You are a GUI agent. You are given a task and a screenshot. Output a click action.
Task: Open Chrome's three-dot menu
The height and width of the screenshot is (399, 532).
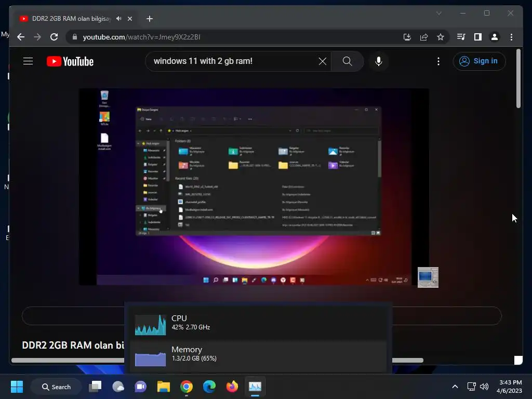point(511,37)
